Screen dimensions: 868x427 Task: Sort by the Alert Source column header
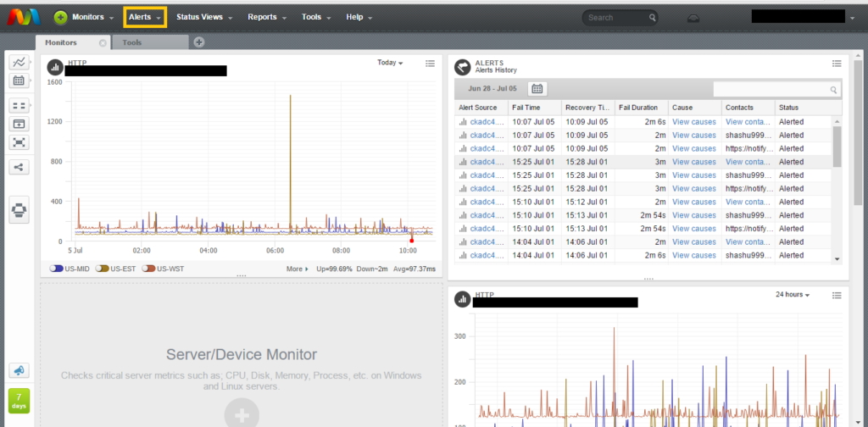481,108
